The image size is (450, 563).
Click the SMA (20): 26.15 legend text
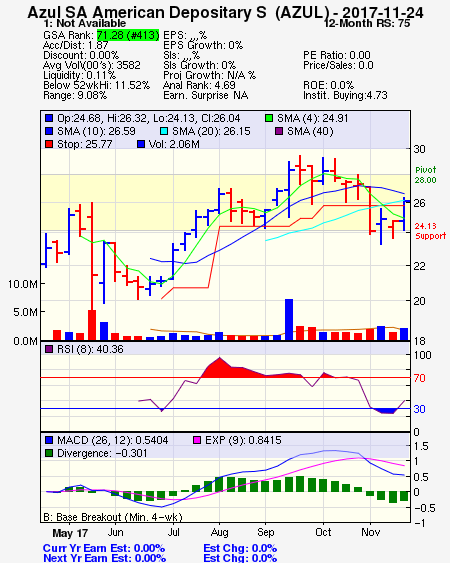211,131
